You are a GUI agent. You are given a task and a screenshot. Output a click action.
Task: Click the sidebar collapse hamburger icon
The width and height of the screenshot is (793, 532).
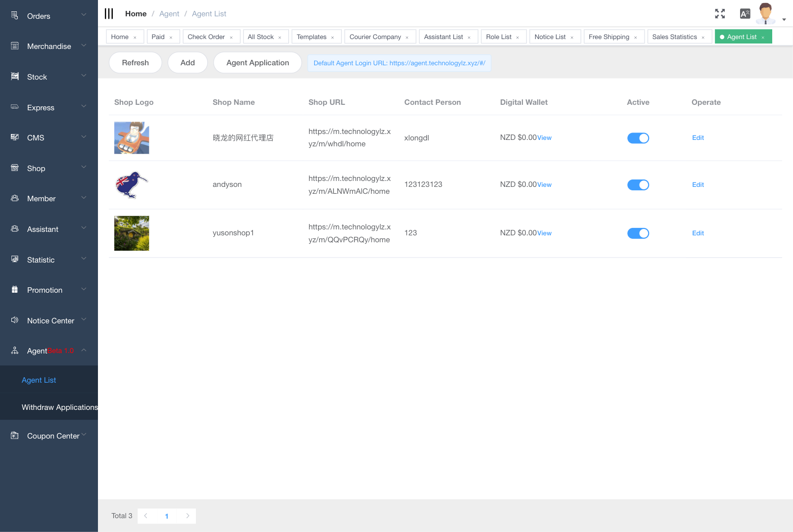[x=109, y=13]
